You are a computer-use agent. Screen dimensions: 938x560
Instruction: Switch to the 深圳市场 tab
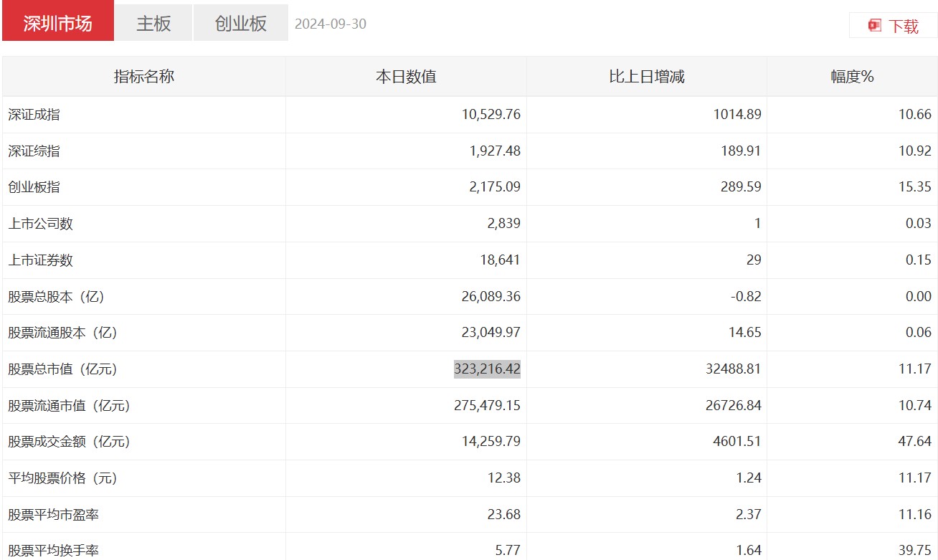[x=58, y=23]
